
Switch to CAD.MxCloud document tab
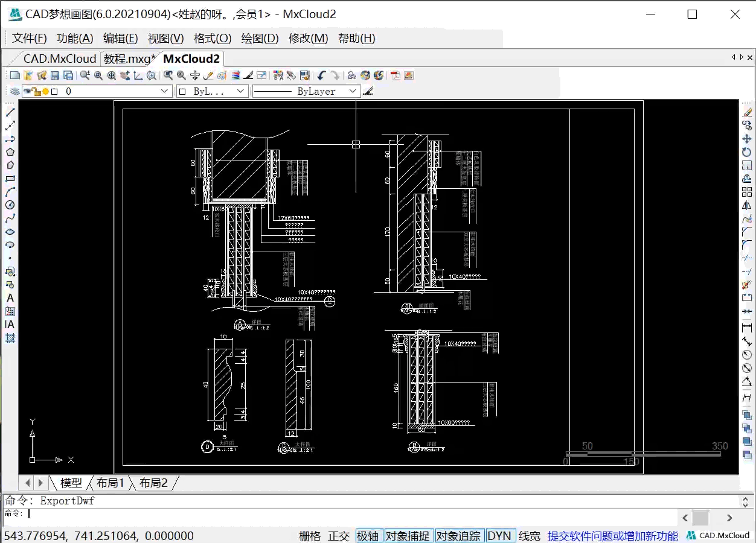(x=59, y=59)
